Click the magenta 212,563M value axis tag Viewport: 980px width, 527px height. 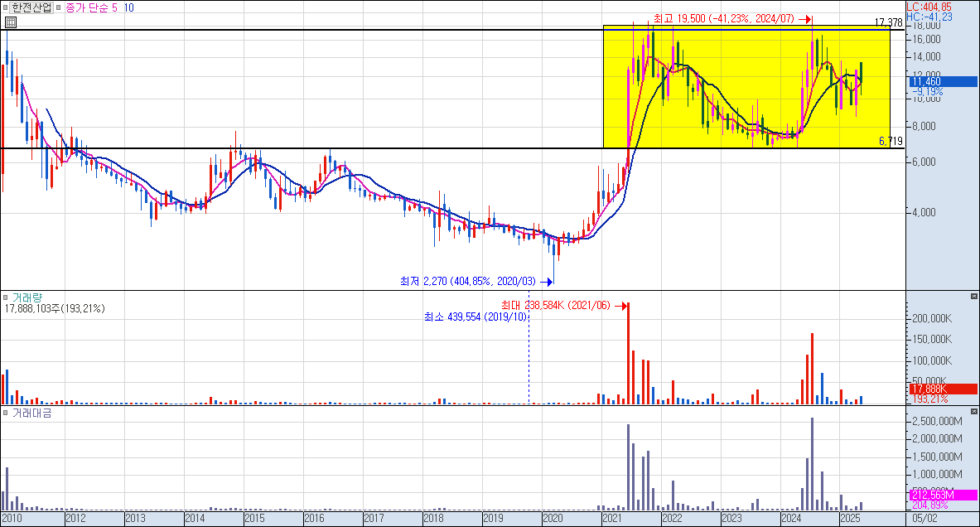[941, 496]
